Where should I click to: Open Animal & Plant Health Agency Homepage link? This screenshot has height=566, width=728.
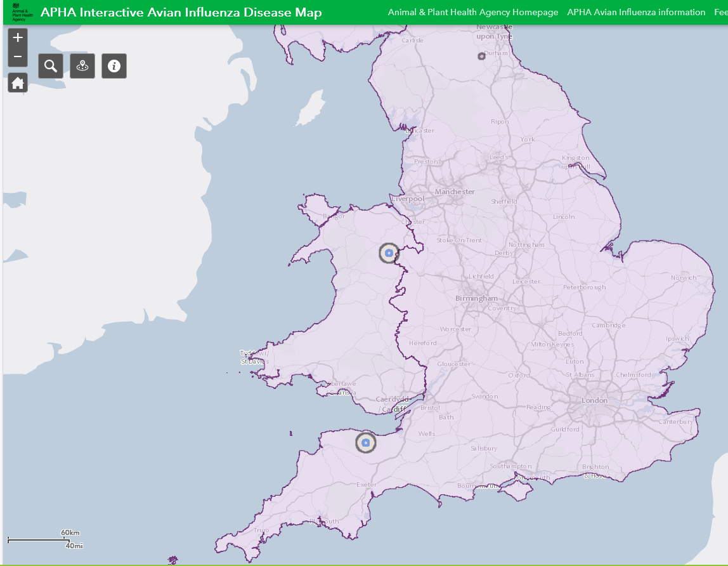473,13
